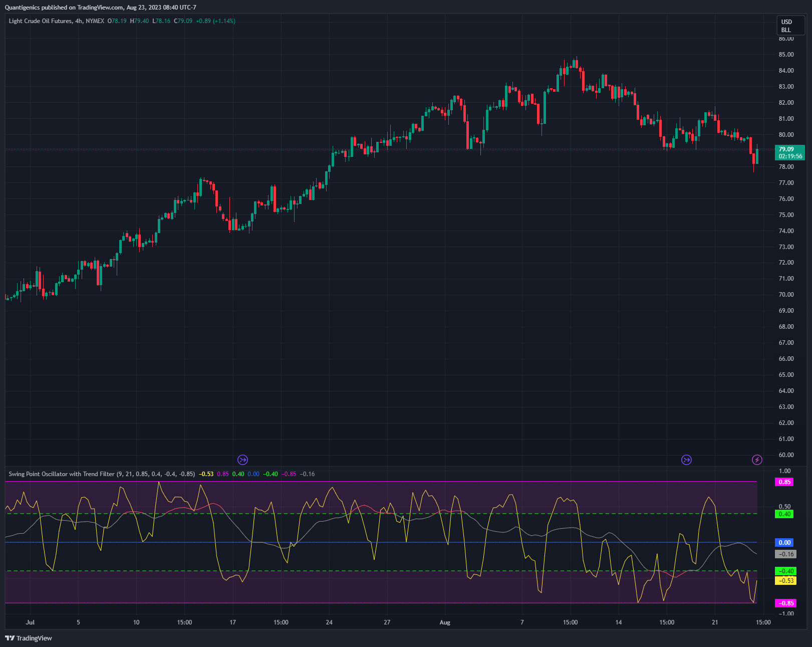This screenshot has width=812, height=647.
Task: Click the green -0.40 level label
Action: (x=785, y=571)
